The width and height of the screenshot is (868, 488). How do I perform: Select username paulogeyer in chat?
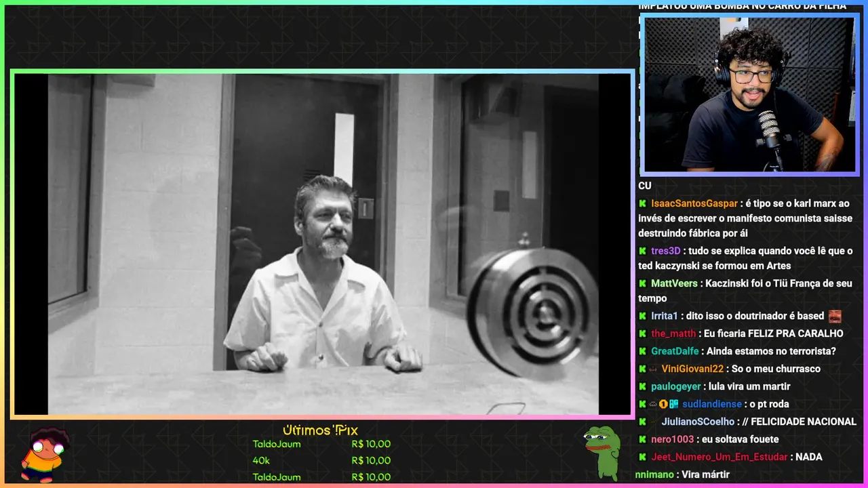click(x=676, y=386)
